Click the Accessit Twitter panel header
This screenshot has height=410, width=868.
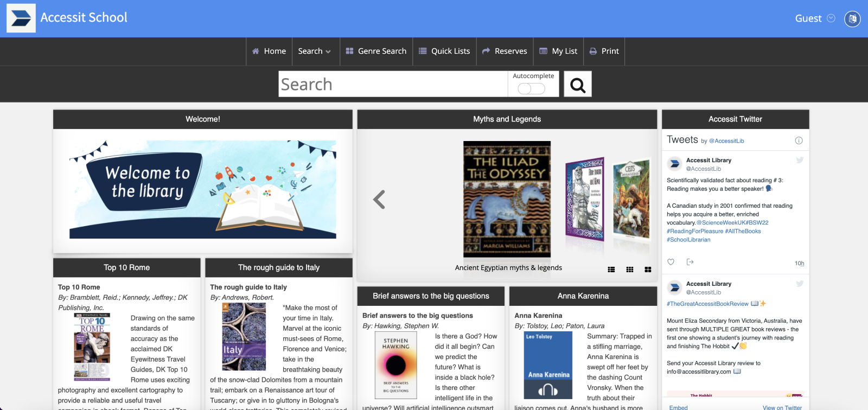tap(736, 119)
